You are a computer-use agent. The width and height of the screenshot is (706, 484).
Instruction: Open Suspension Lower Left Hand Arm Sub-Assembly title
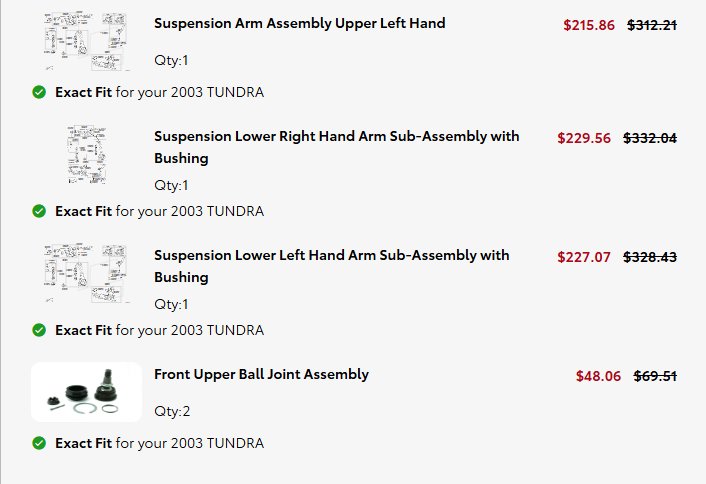pyautogui.click(x=332, y=266)
